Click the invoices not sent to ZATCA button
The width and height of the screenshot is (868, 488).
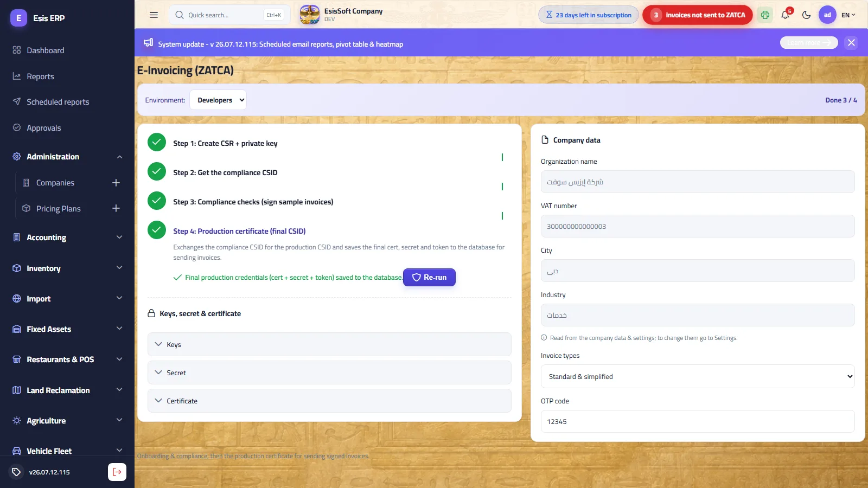coord(698,15)
